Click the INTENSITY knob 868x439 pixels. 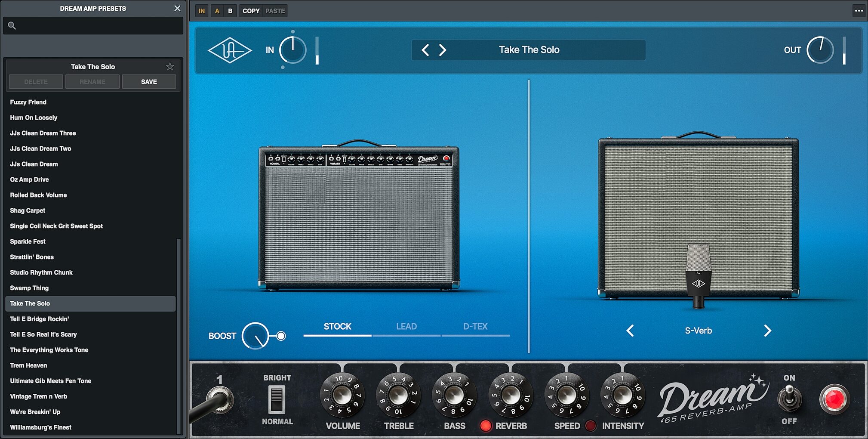622,395
